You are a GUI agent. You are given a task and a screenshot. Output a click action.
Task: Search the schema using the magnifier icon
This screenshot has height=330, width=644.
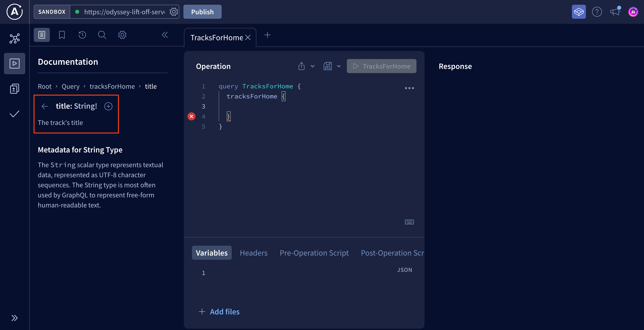click(102, 35)
